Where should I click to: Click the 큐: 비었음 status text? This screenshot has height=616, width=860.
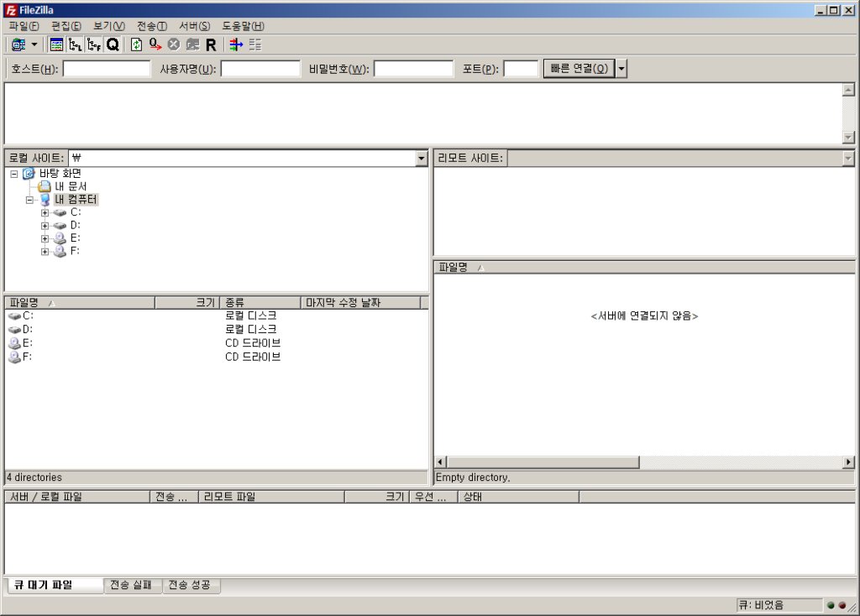pos(761,605)
